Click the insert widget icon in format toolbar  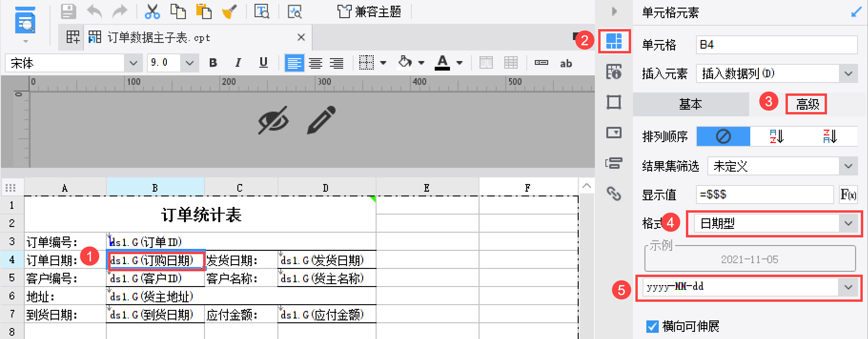[x=541, y=62]
